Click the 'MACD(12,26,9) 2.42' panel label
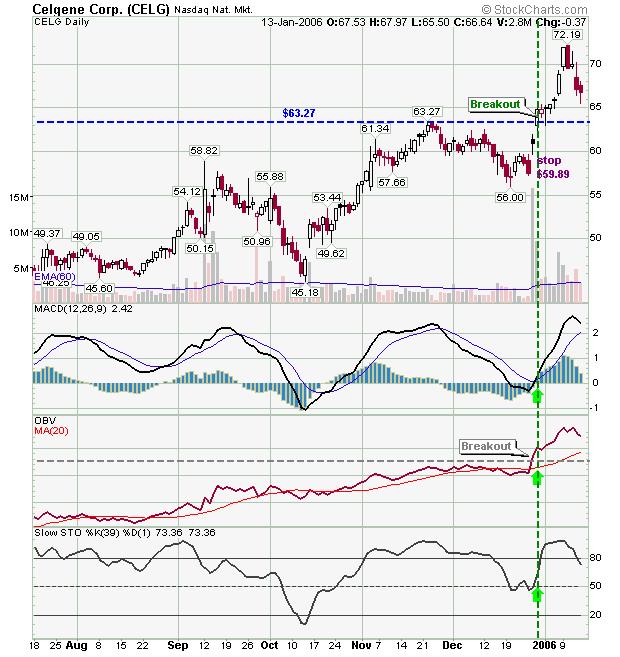 83,309
